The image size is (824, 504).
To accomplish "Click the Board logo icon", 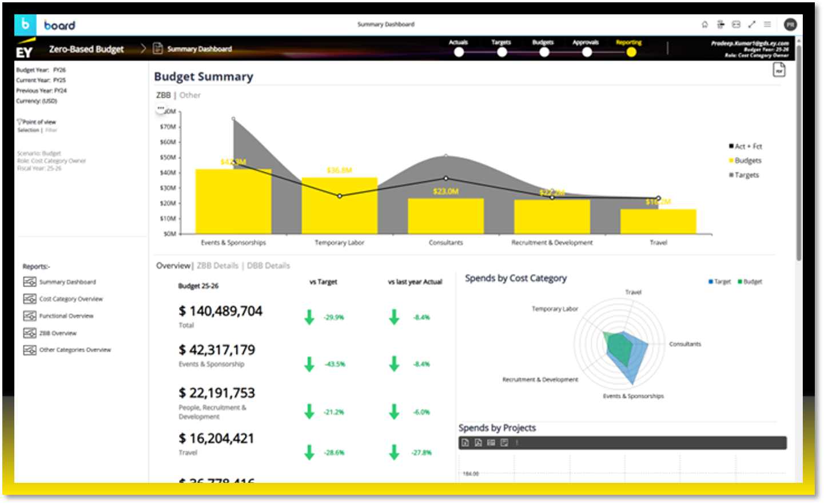I will coord(25,25).
